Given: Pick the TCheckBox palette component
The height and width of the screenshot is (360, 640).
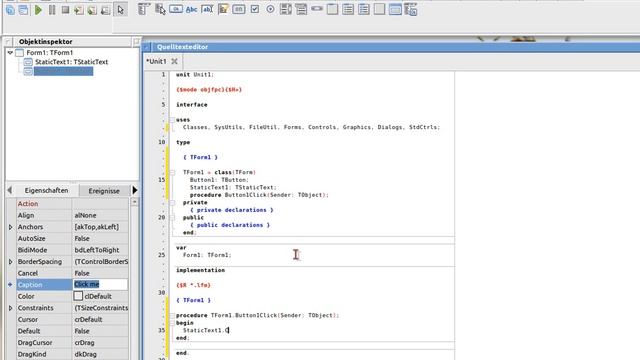Looking at the screenshot, I should coord(255,9).
